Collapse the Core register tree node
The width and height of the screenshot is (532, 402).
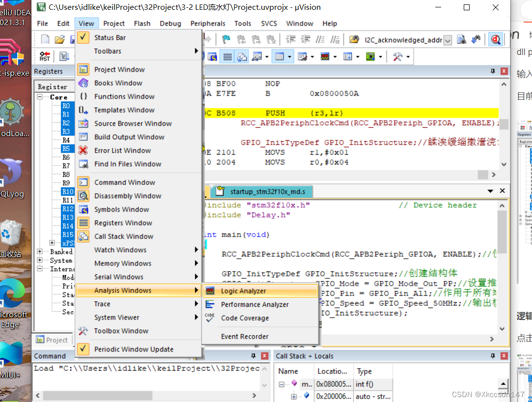[40, 97]
